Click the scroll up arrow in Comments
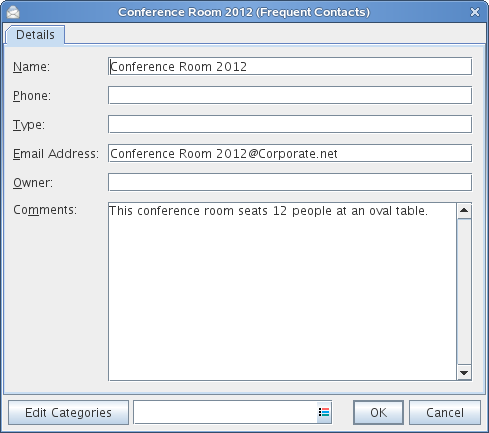Image resolution: width=489 pixels, height=433 pixels. [464, 211]
